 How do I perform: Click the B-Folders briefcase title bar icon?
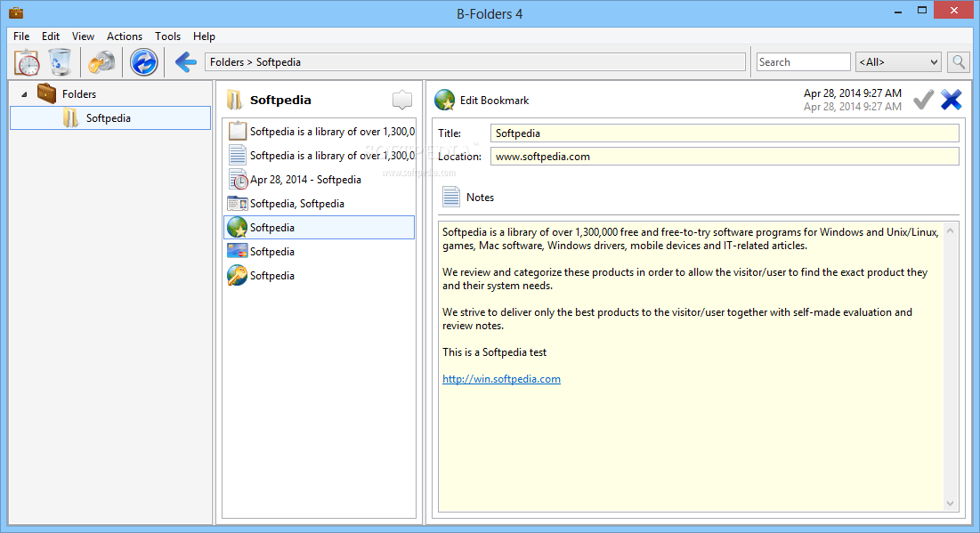point(16,12)
